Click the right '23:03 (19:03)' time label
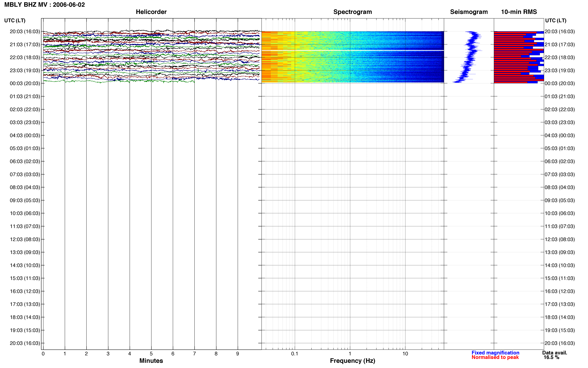Screen dimensions: 588x368 pos(560,70)
